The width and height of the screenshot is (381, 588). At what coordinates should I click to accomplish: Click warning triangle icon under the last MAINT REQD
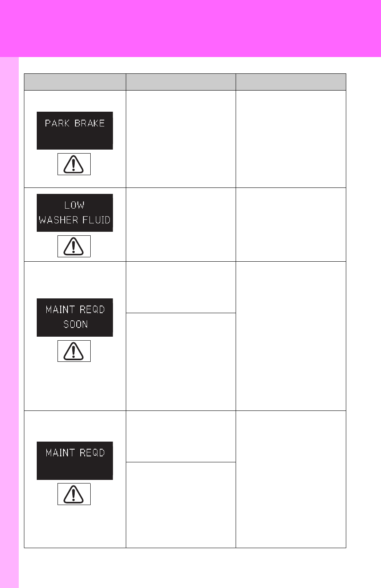pyautogui.click(x=74, y=494)
